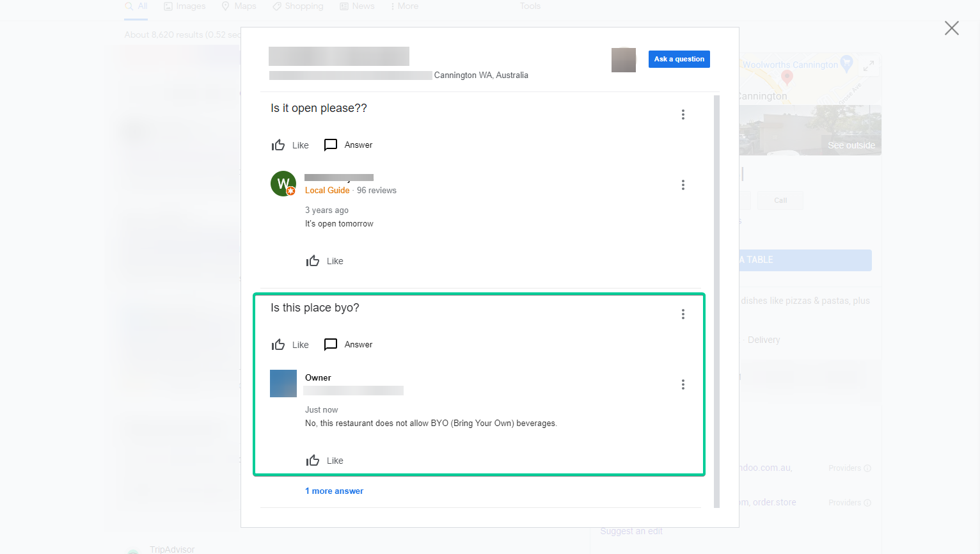
Task: Click the '96 reviews' text
Action: click(x=377, y=191)
